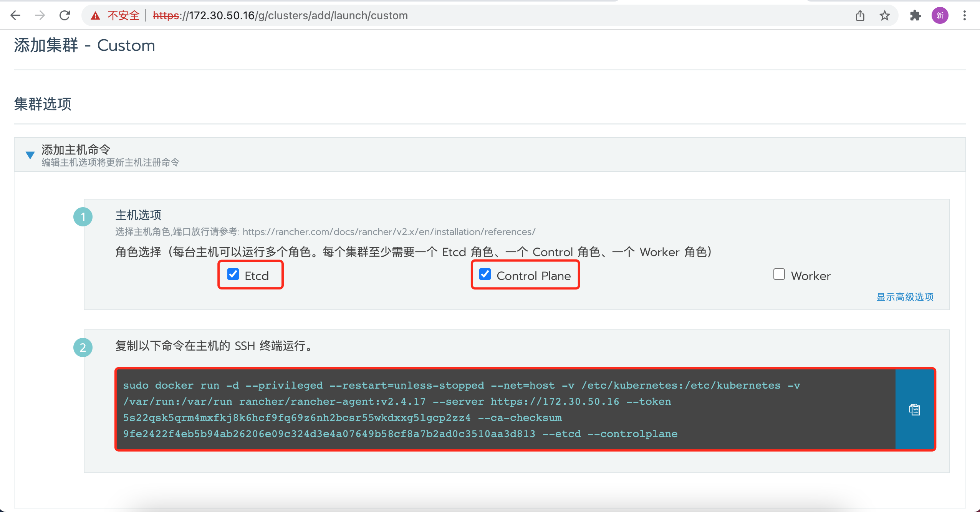The width and height of the screenshot is (980, 512).
Task: Enable the Worker role checkbox
Action: 779,274
